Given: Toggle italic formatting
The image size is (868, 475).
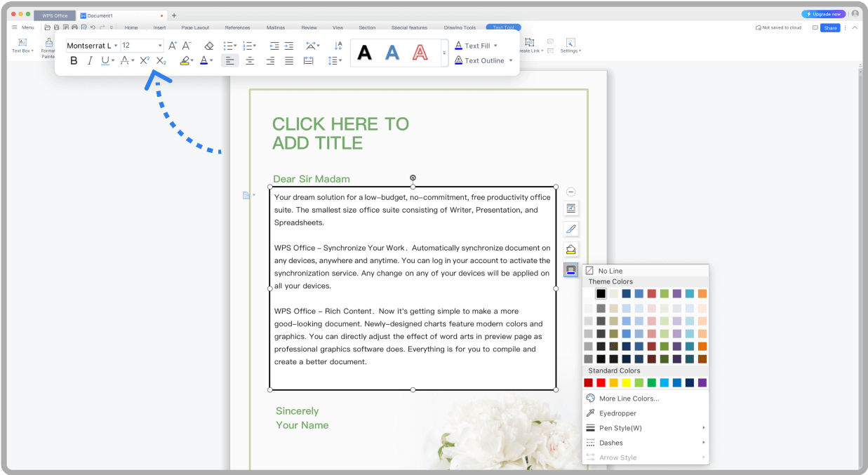Looking at the screenshot, I should tap(90, 60).
